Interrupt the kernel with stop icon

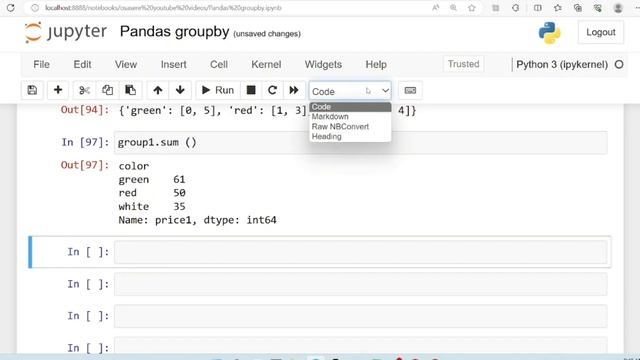pyautogui.click(x=251, y=90)
